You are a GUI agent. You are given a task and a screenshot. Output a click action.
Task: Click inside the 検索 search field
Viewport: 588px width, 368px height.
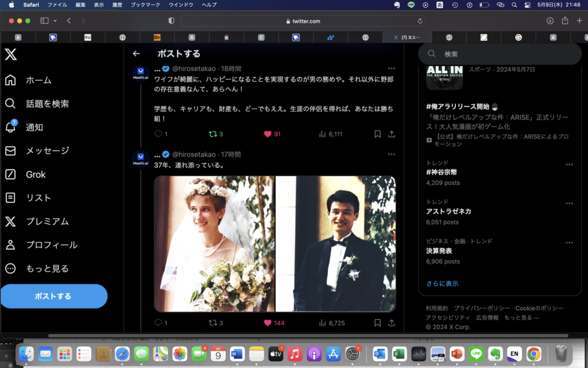500,53
